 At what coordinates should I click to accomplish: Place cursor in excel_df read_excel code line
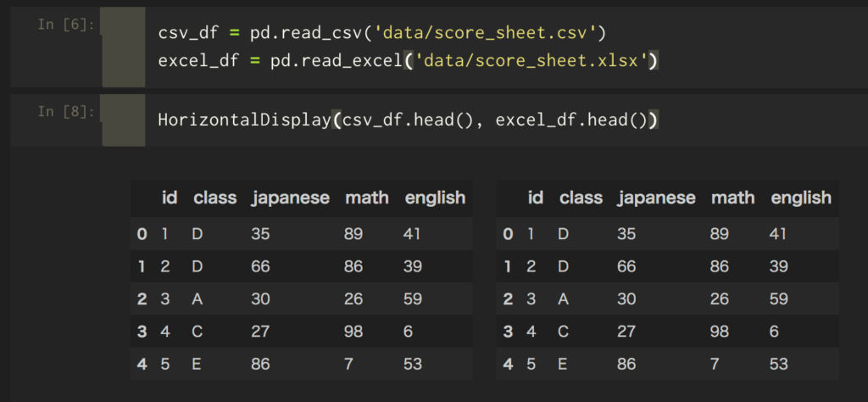coord(408,60)
